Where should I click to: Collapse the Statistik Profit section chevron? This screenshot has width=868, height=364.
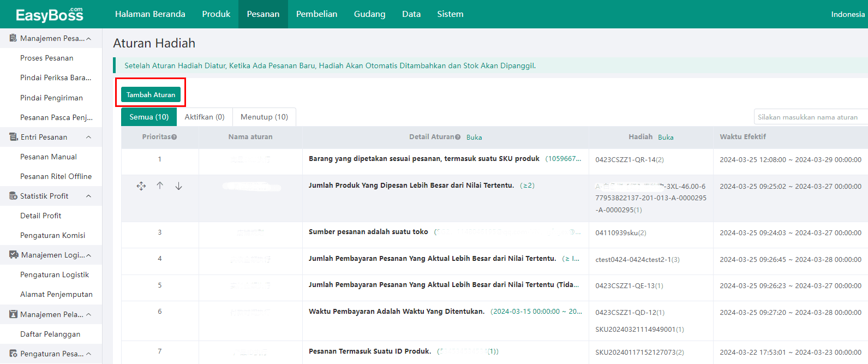tap(89, 196)
